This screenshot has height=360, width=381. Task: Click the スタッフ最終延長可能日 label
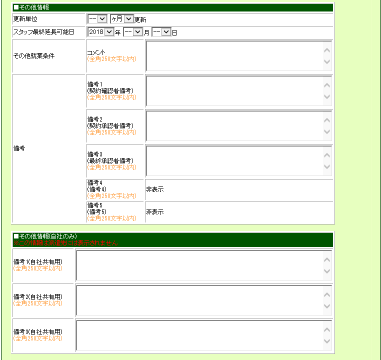[44, 32]
